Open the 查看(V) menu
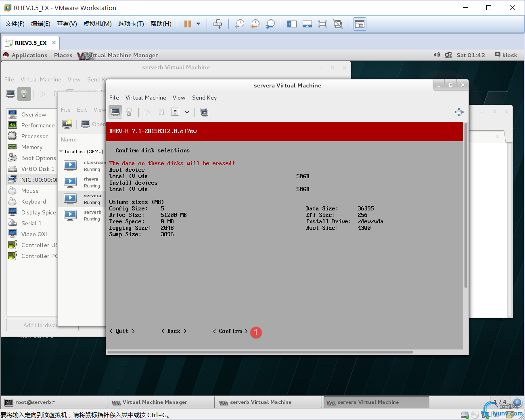This screenshot has height=420, width=525. tap(67, 24)
